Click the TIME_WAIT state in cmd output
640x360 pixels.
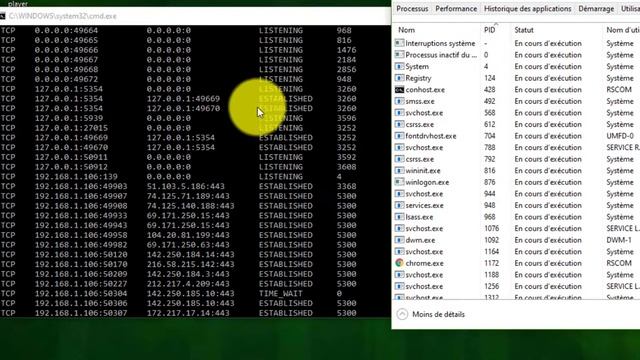(281, 293)
